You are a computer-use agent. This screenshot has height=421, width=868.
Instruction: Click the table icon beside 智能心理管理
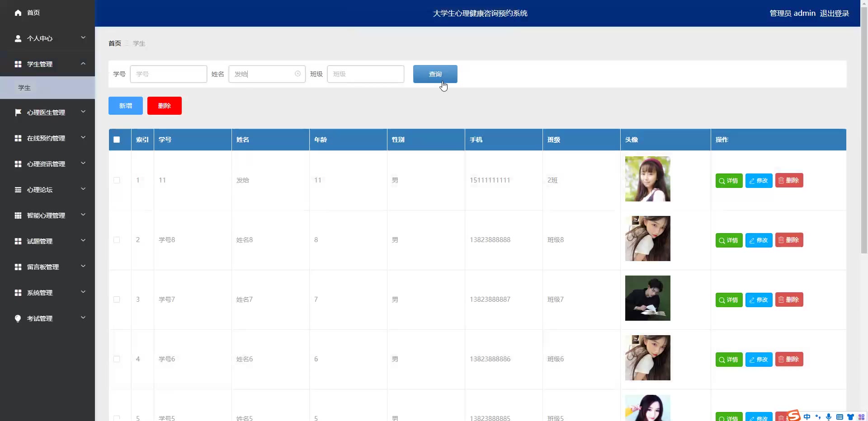point(18,215)
